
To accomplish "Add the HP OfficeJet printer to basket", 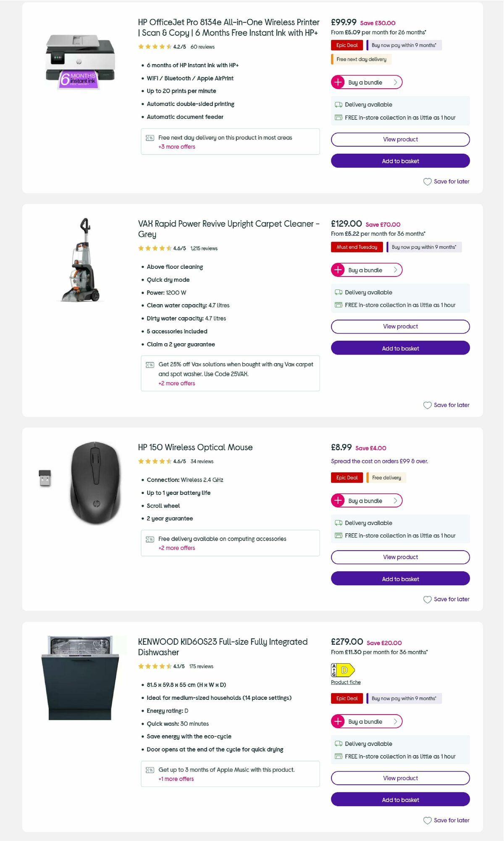I will pos(400,161).
